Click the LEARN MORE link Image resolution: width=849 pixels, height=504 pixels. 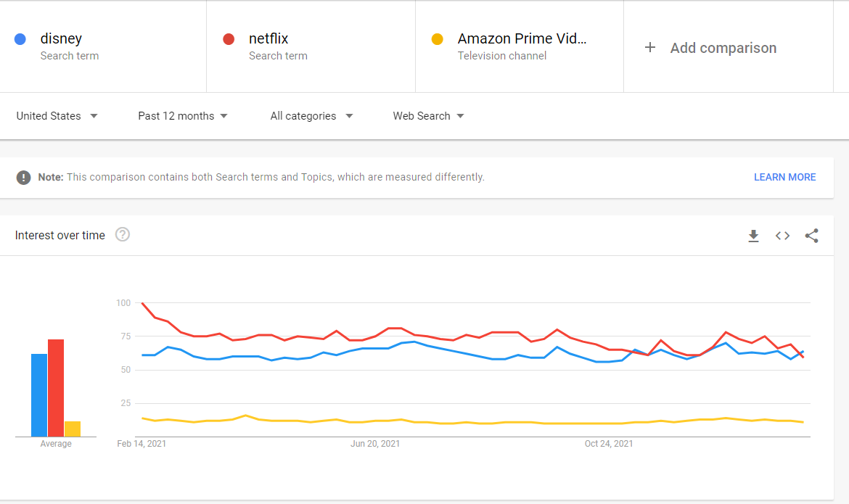[784, 177]
